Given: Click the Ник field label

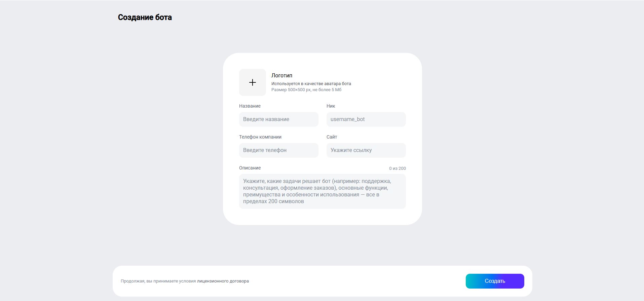Looking at the screenshot, I should tap(331, 106).
